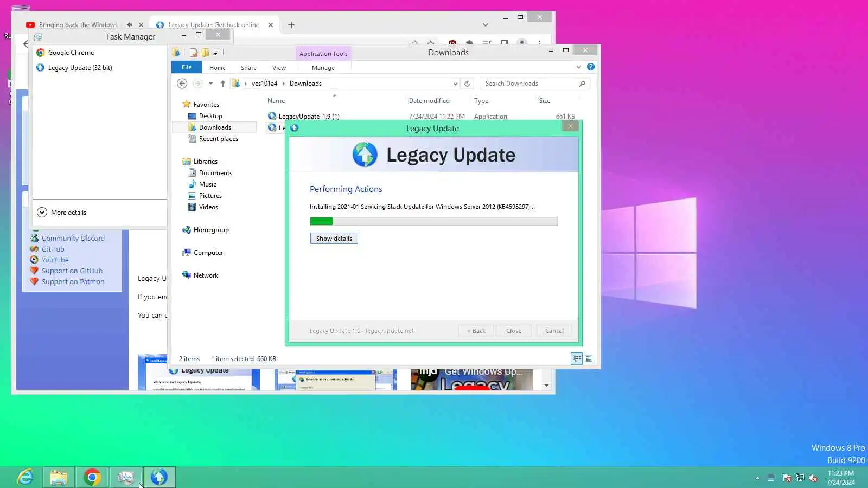Open the File tab in Downloads explorer
868x488 pixels.
(x=187, y=68)
